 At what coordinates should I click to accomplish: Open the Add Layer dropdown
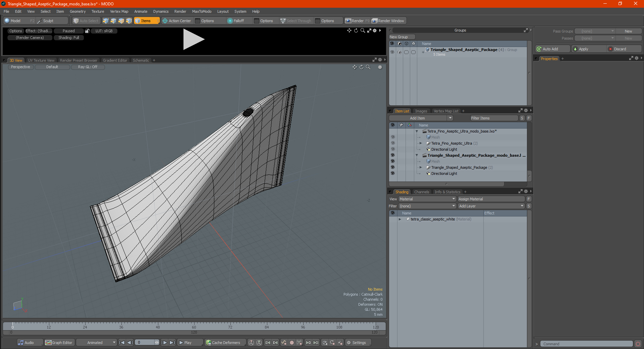click(x=491, y=206)
